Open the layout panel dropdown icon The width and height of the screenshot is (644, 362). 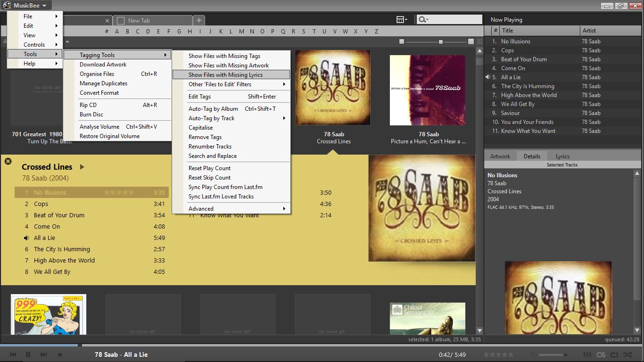coord(402,19)
